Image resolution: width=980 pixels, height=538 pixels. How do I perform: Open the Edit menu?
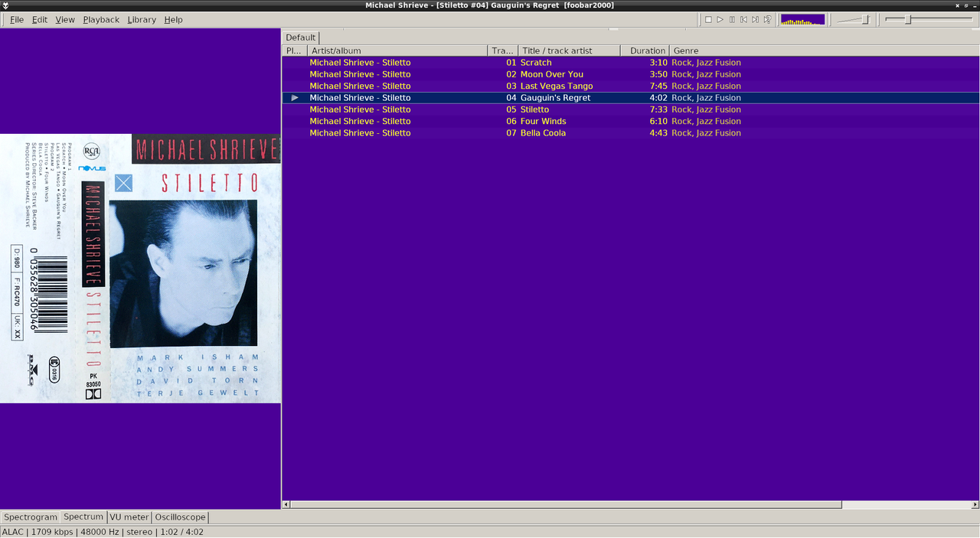(39, 19)
